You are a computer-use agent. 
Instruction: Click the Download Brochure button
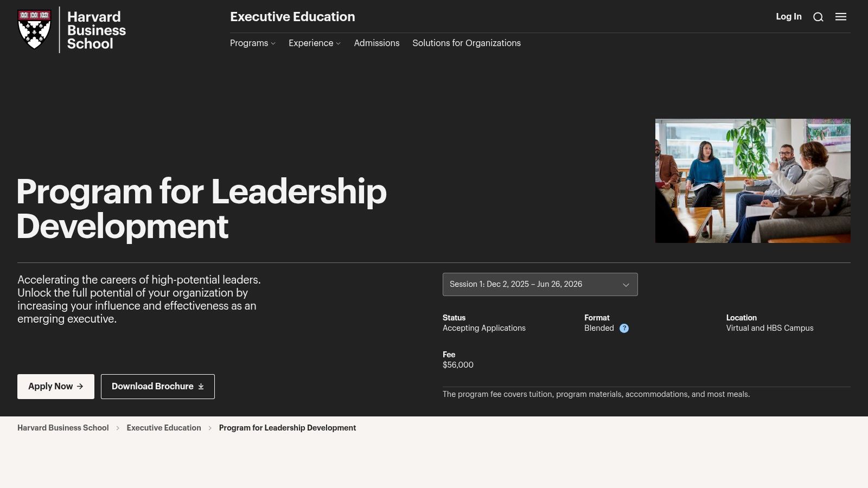click(x=157, y=386)
